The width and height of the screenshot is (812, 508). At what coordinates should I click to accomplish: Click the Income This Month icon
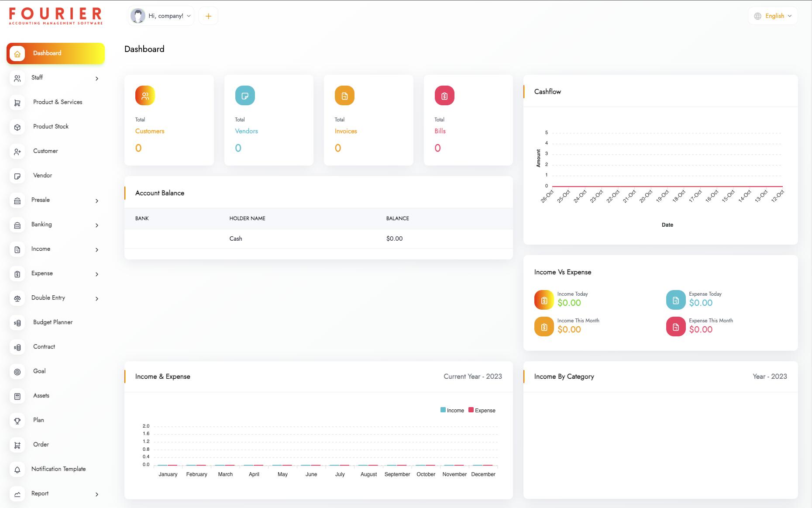[x=544, y=326]
